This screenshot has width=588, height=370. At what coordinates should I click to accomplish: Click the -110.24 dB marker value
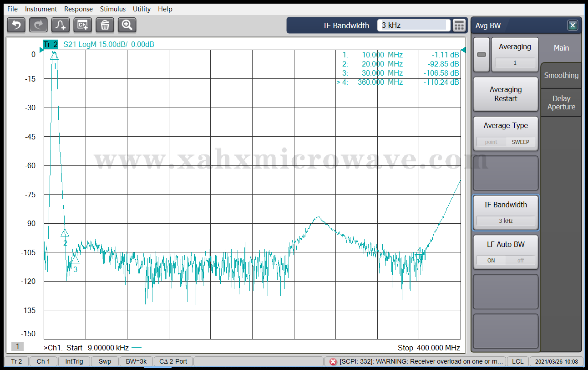[441, 82]
